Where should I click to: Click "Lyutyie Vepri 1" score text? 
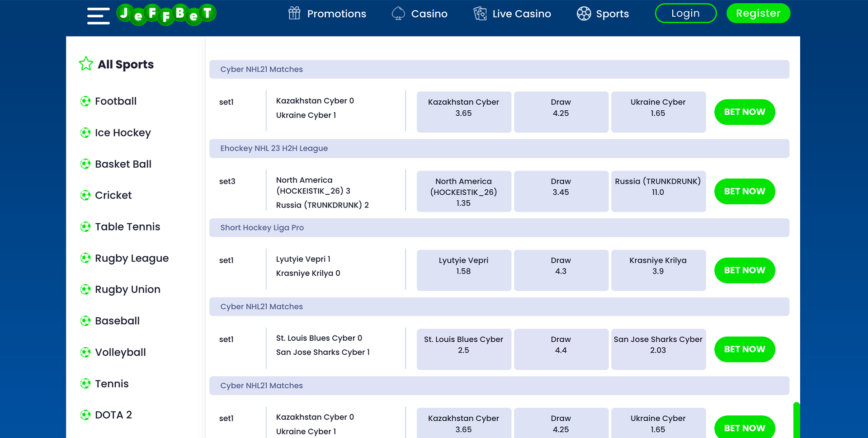pyautogui.click(x=303, y=259)
